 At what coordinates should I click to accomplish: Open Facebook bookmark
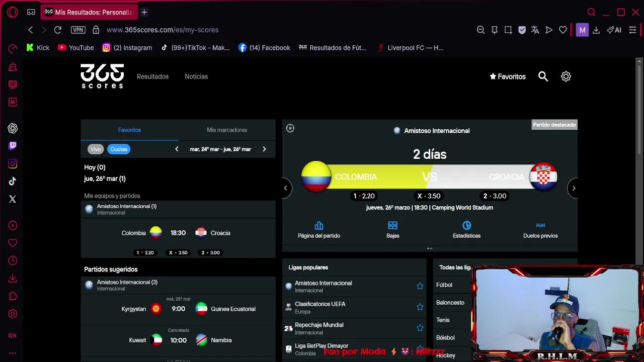[x=264, y=48]
